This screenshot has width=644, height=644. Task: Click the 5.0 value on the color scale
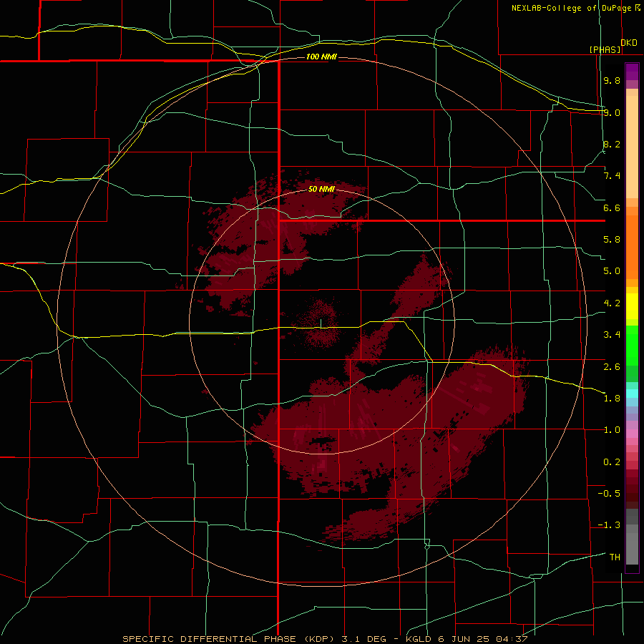coord(612,271)
